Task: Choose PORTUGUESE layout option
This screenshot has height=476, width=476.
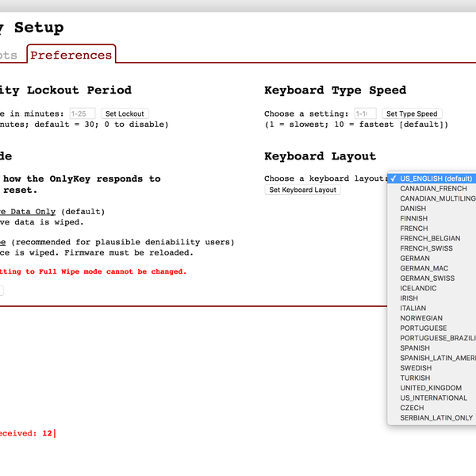Action: pos(432,328)
